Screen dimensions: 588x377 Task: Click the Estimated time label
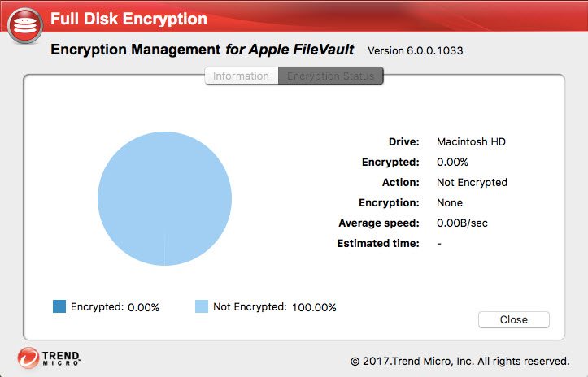click(378, 243)
